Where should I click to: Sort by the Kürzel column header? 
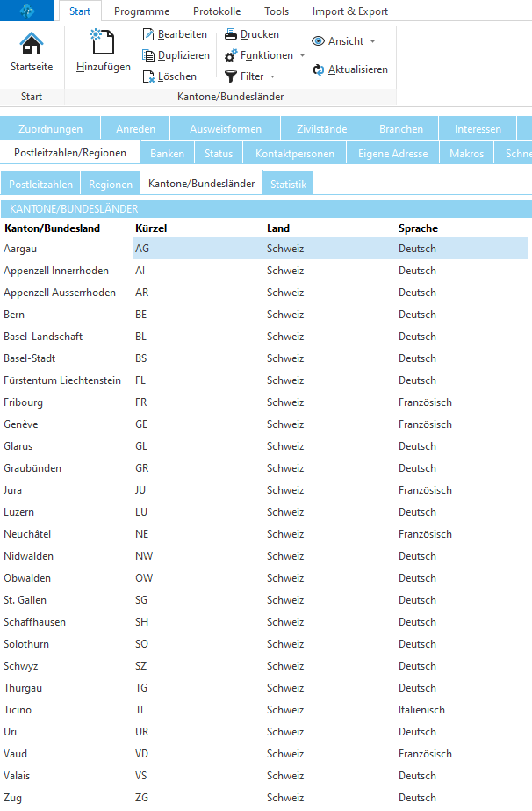coord(152,228)
